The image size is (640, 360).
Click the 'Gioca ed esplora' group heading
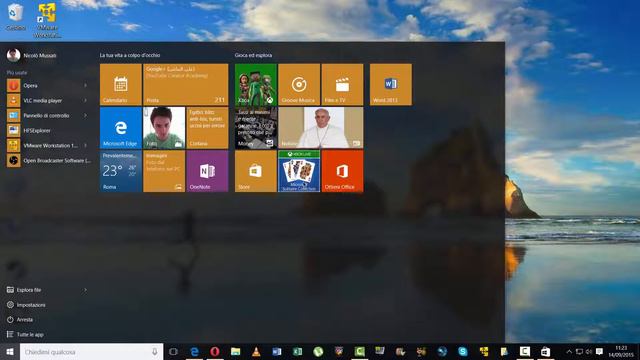pyautogui.click(x=253, y=55)
